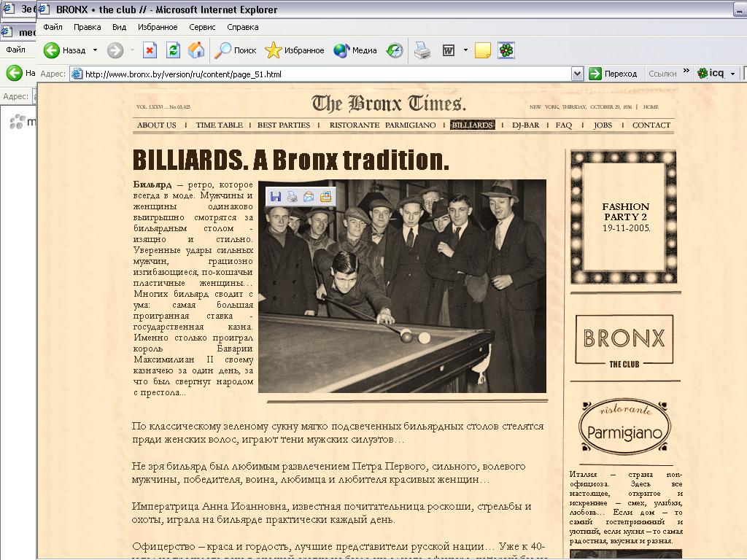Open the icq toolbar dropdown
The width and height of the screenshot is (747, 560).
coord(732,74)
